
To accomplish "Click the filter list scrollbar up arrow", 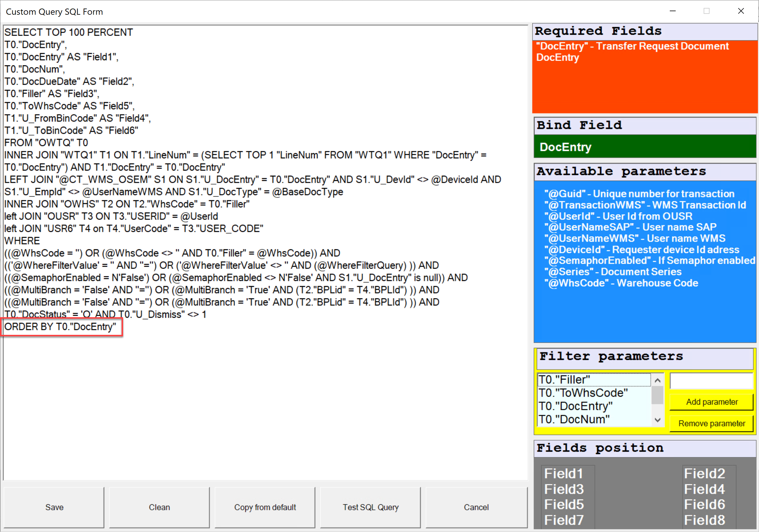I will (x=657, y=380).
